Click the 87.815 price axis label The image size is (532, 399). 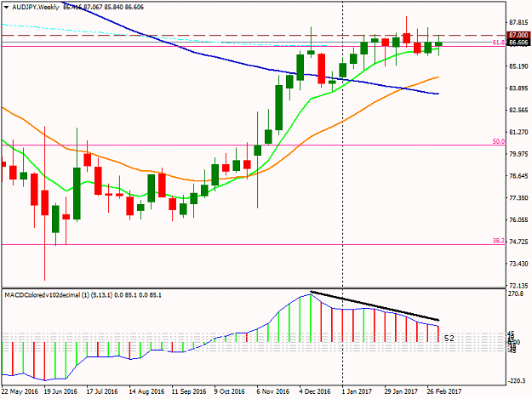518,22
